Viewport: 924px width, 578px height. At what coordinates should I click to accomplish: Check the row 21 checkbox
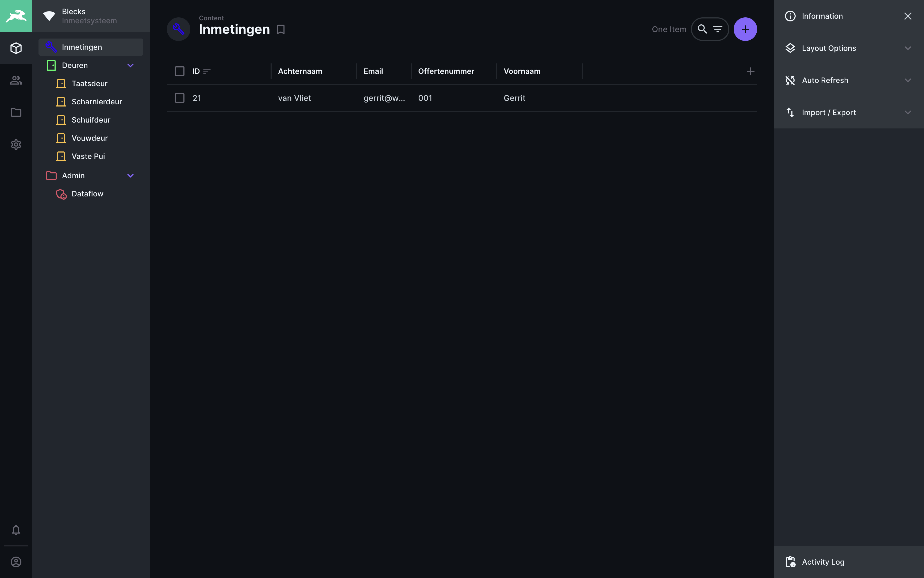tap(179, 98)
